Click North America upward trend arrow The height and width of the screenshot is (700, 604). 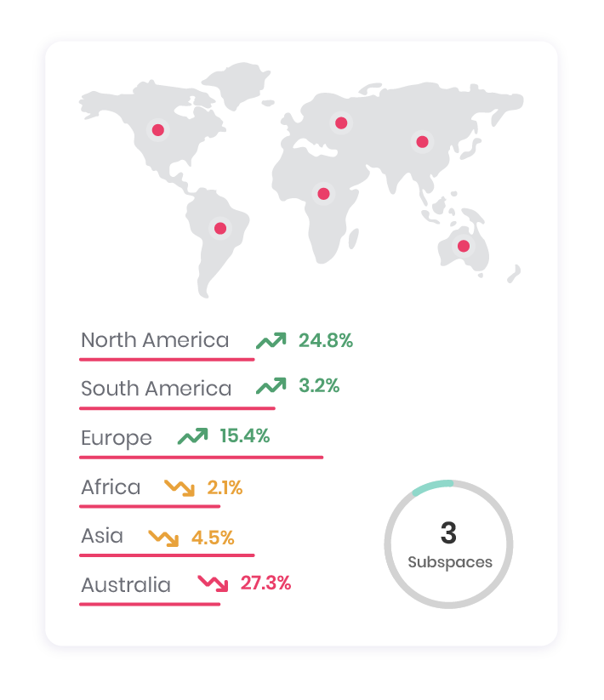[271, 341]
